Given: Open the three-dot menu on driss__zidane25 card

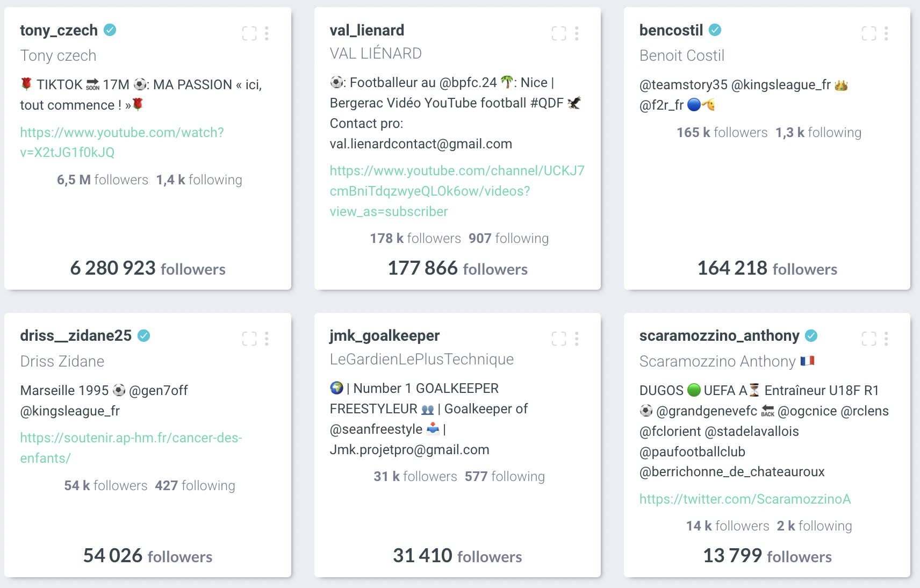Looking at the screenshot, I should pos(267,338).
